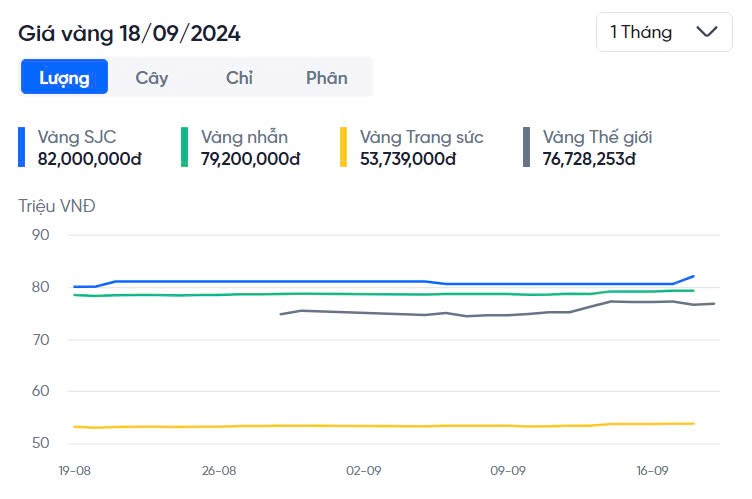Toggle the Vàng Trang sức series legend
The height and width of the screenshot is (499, 752).
[x=421, y=137]
